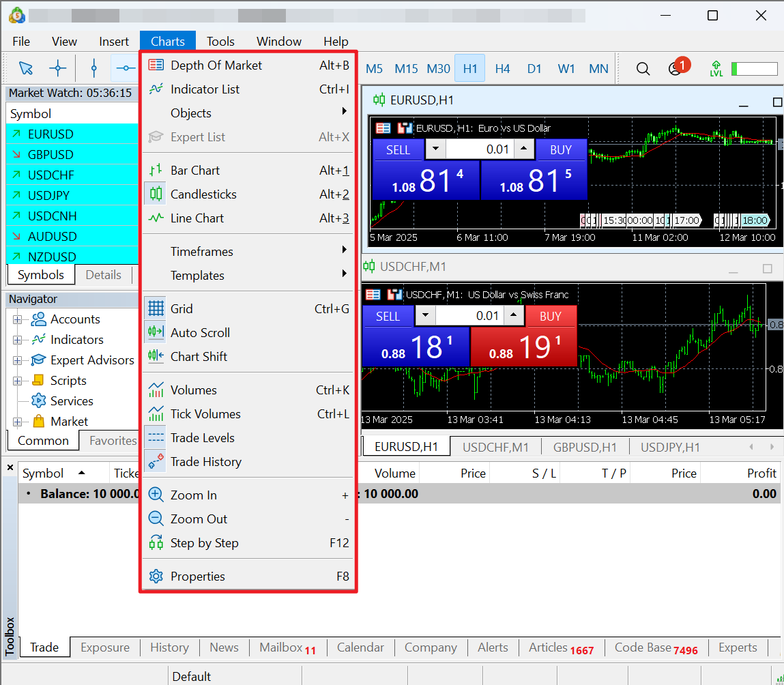Click the Zoom Out magnifier
Image resolution: width=784 pixels, height=685 pixels.
[156, 519]
